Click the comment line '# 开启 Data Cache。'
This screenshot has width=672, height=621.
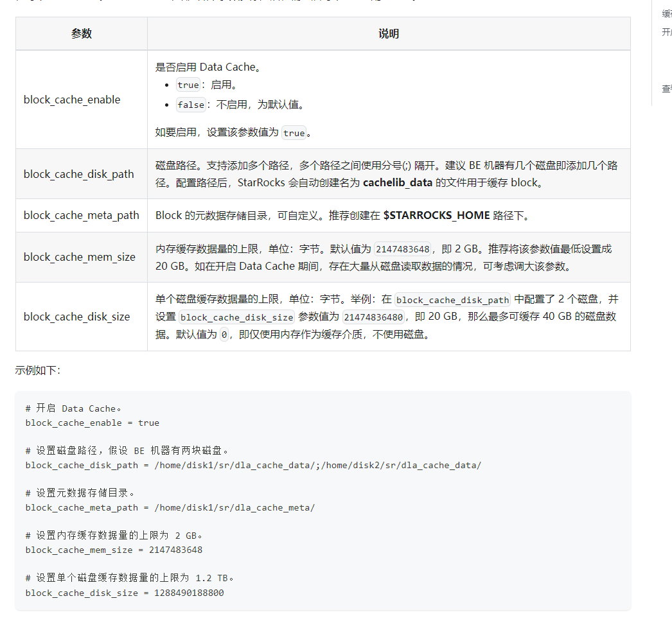pyautogui.click(x=73, y=408)
